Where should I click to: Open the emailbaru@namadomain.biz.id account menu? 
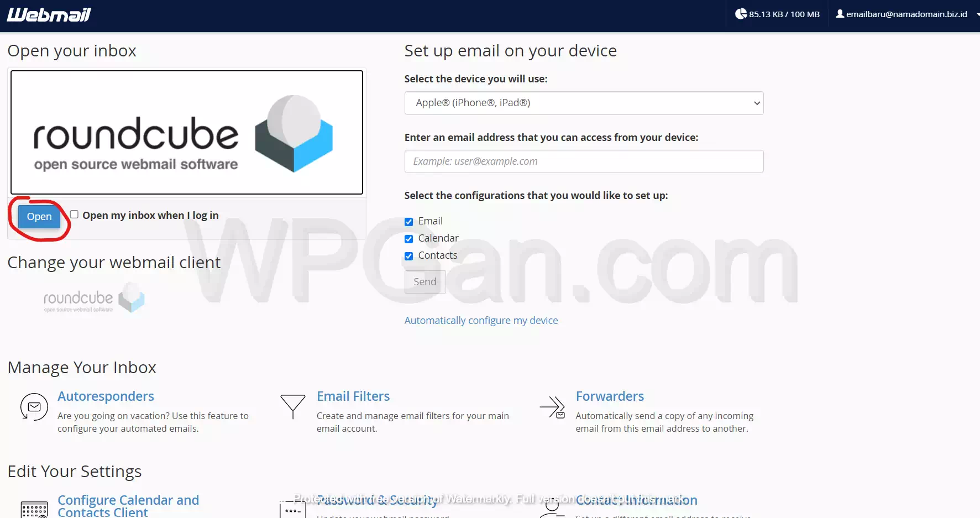pos(906,14)
